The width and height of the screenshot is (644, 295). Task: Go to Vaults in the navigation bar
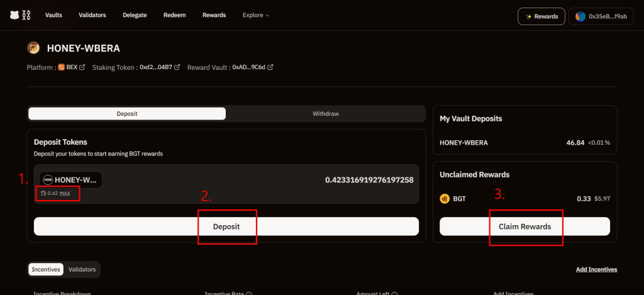click(53, 15)
